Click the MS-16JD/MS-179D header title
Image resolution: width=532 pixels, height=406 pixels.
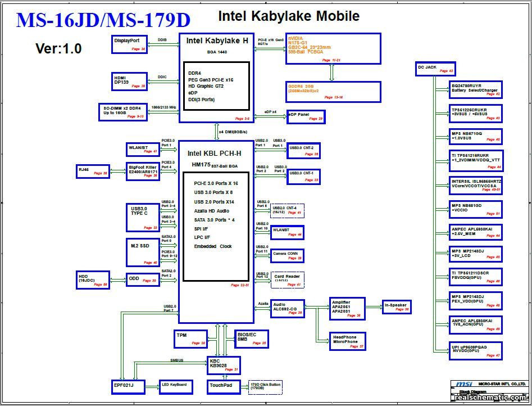tap(103, 19)
